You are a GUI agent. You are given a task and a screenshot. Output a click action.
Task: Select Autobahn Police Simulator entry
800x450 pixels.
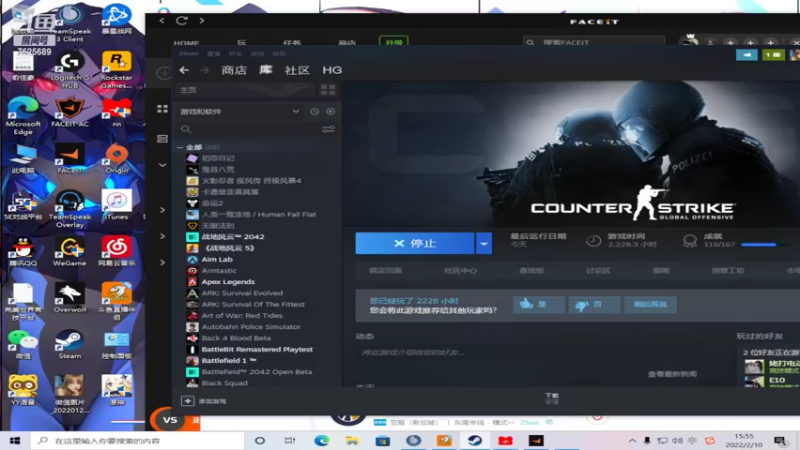tap(251, 327)
